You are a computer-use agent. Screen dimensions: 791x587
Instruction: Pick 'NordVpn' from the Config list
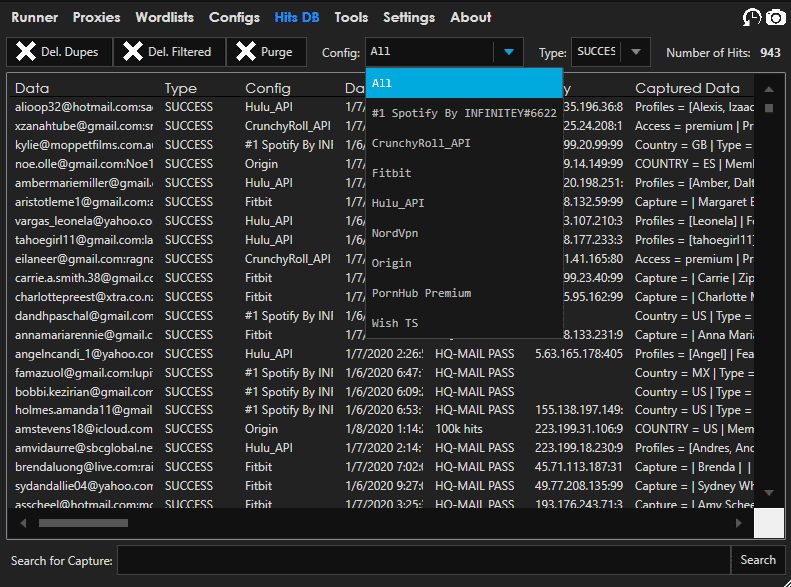click(464, 233)
